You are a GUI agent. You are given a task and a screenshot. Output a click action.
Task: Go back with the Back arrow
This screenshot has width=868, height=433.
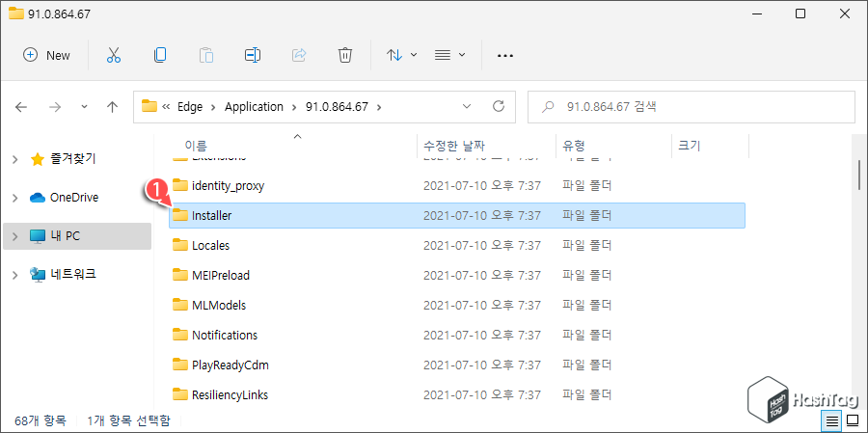(x=21, y=107)
